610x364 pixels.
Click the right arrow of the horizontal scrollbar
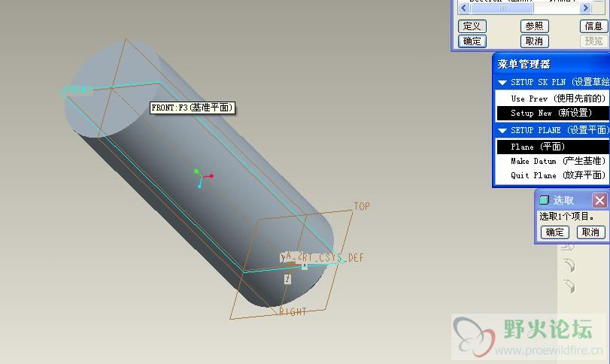(585, 8)
